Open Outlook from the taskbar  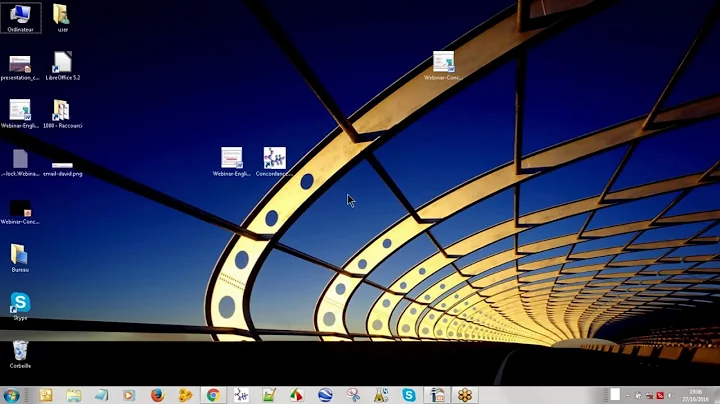point(45,395)
